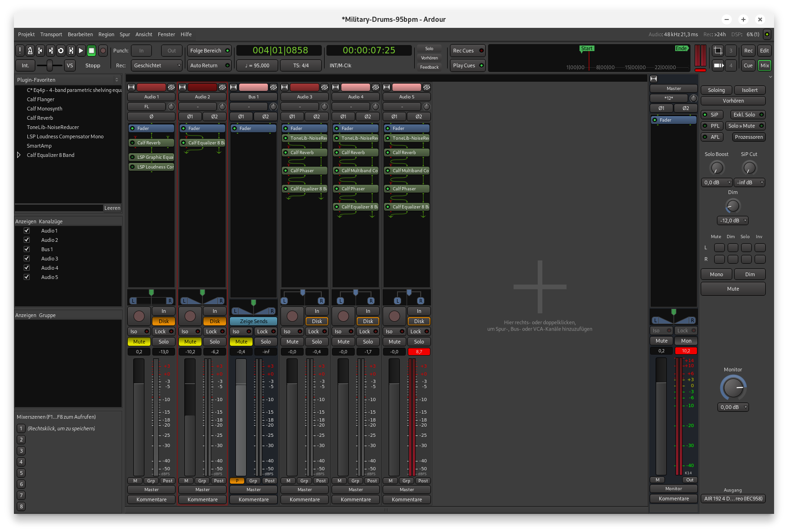
Task: Click the playlist-style icon next to 4
Action: tap(718, 65)
